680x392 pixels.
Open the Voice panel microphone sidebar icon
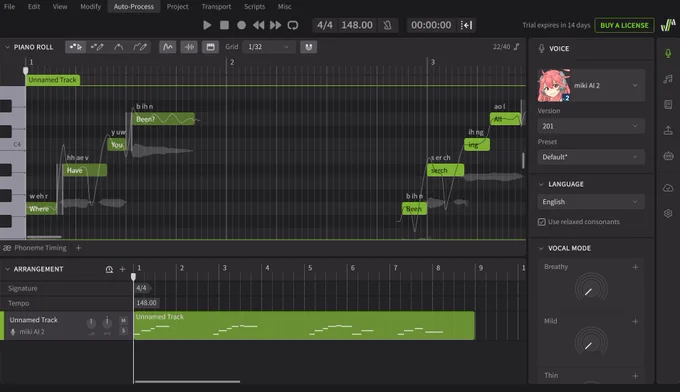(668, 53)
